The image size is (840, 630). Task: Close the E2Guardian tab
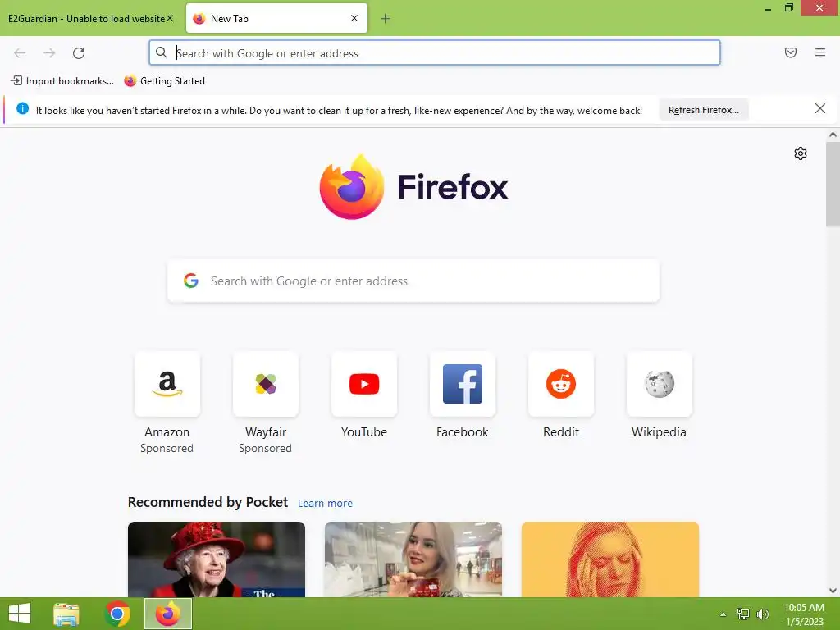[x=170, y=18]
